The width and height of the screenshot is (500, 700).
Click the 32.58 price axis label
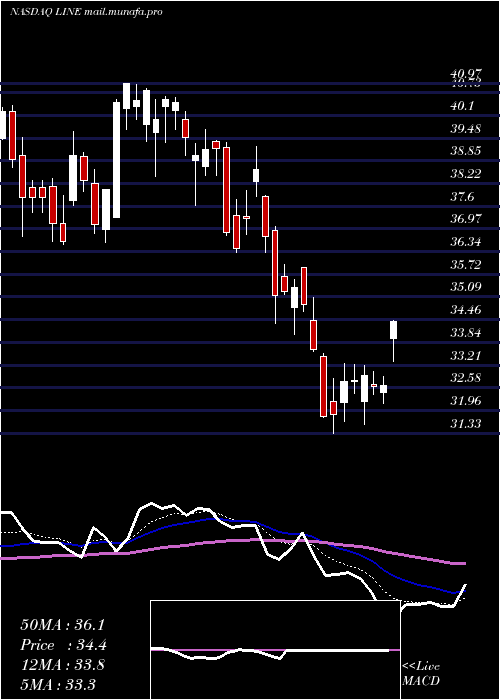[466, 378]
